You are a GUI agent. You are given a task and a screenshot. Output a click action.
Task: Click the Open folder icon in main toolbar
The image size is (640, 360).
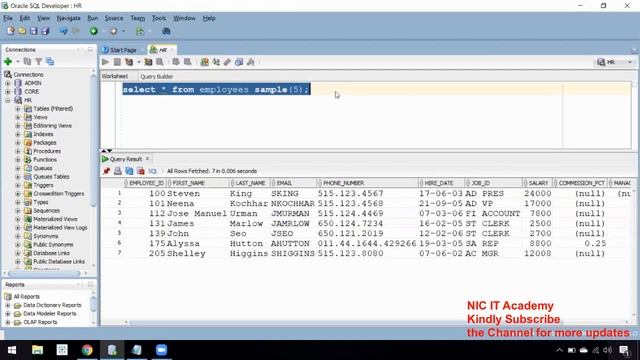point(22,31)
